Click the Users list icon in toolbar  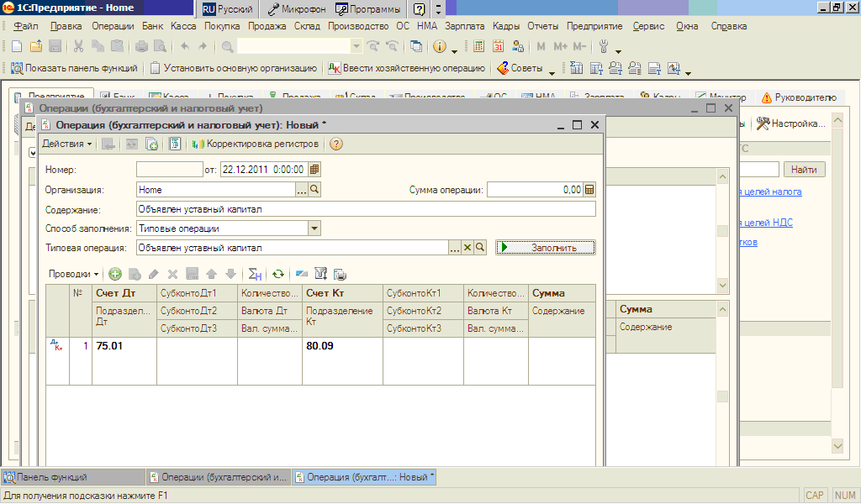tap(517, 46)
